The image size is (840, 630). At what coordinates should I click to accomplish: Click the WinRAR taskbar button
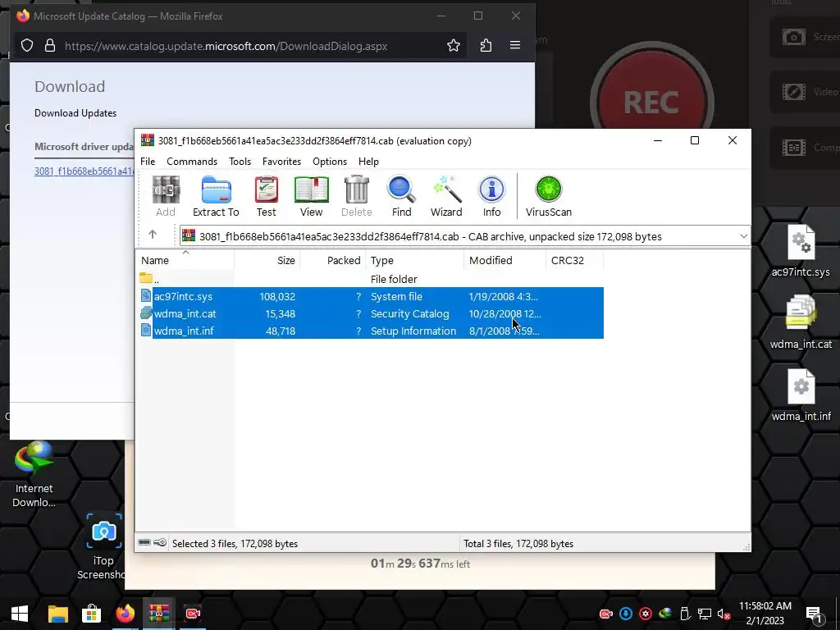158,614
